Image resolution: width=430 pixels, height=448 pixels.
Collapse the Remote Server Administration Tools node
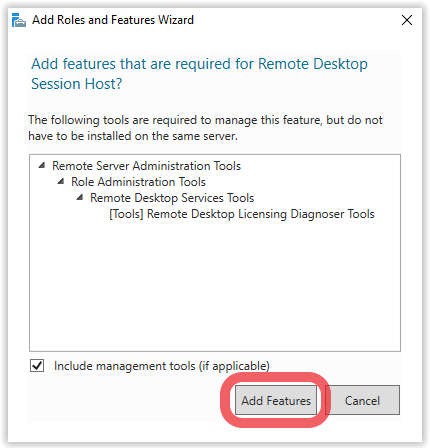(x=42, y=165)
